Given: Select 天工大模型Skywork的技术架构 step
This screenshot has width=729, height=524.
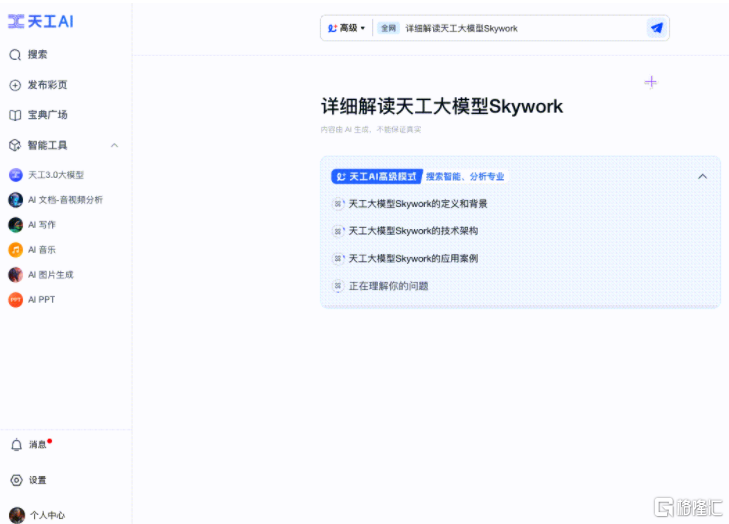Looking at the screenshot, I should click(413, 231).
